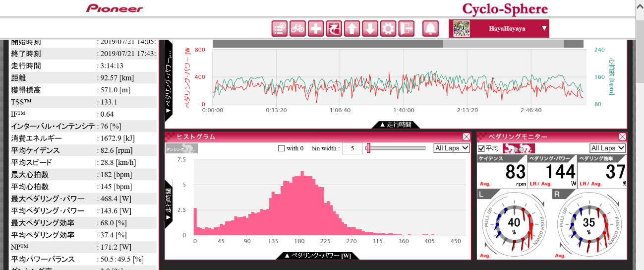This screenshot has width=644, height=270.
Task: Open the notifications bell
Action: point(430,29)
